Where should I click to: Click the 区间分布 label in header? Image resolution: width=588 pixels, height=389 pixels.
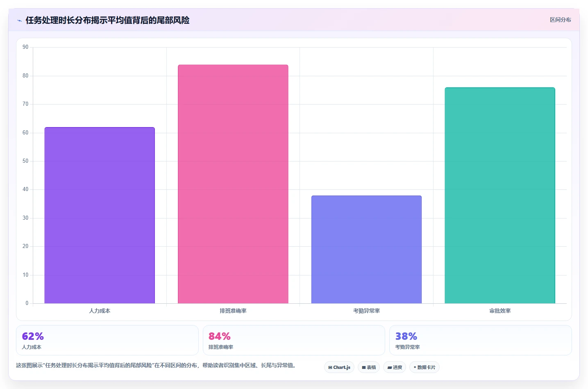[x=560, y=20]
